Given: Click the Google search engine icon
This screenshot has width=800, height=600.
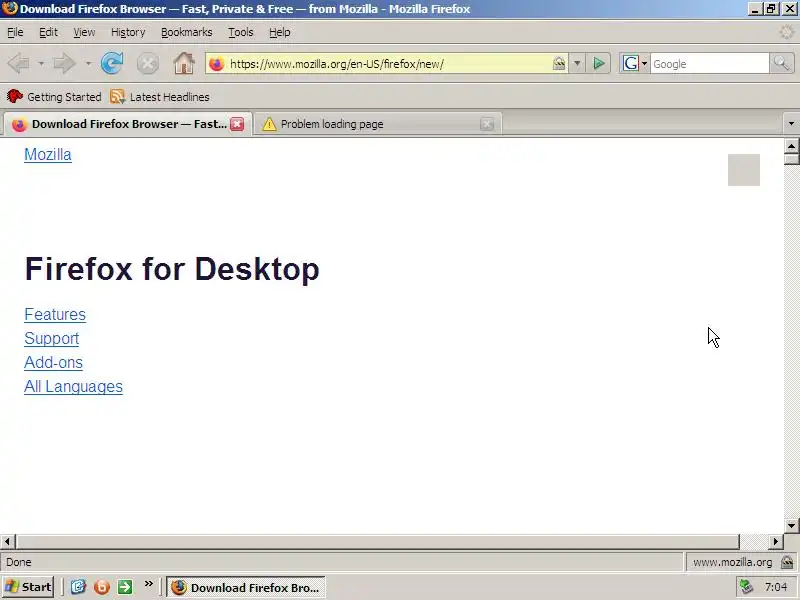Looking at the screenshot, I should point(630,64).
